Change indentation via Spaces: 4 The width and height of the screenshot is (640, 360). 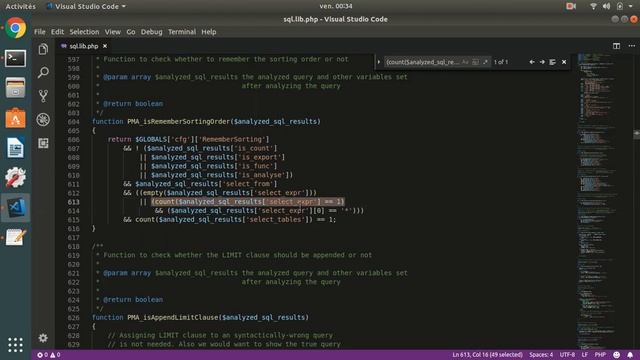tap(541, 355)
